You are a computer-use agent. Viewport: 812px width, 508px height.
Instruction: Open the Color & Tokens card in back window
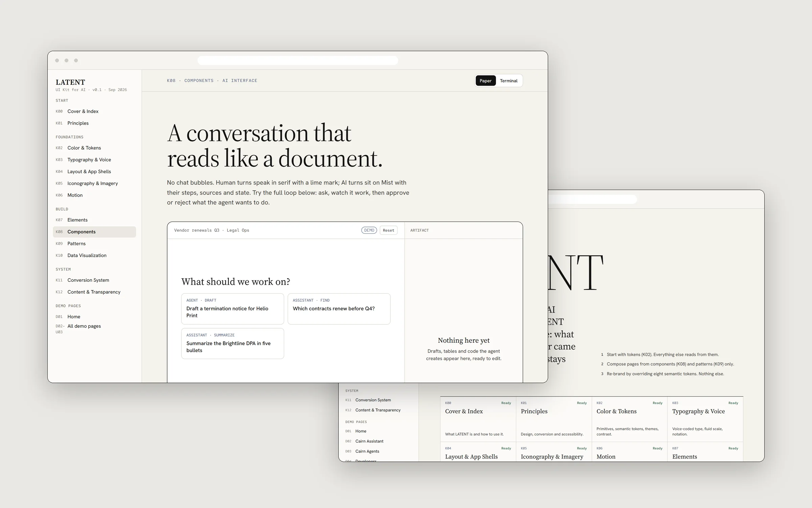(x=630, y=419)
